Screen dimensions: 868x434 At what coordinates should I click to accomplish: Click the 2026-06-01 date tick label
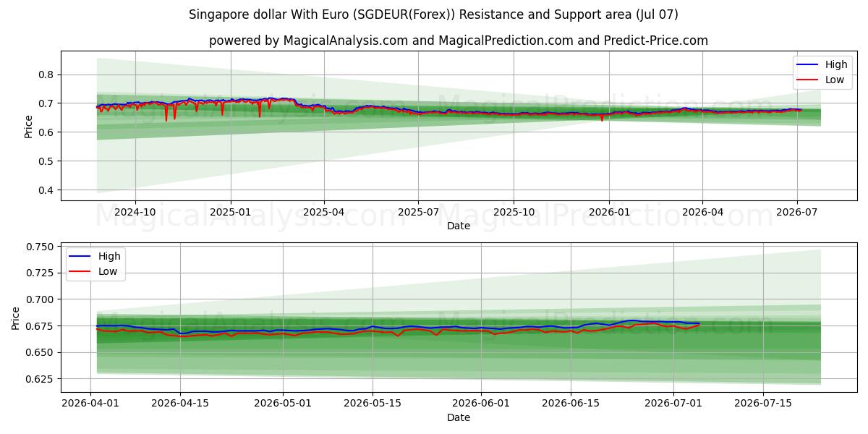click(x=482, y=403)
